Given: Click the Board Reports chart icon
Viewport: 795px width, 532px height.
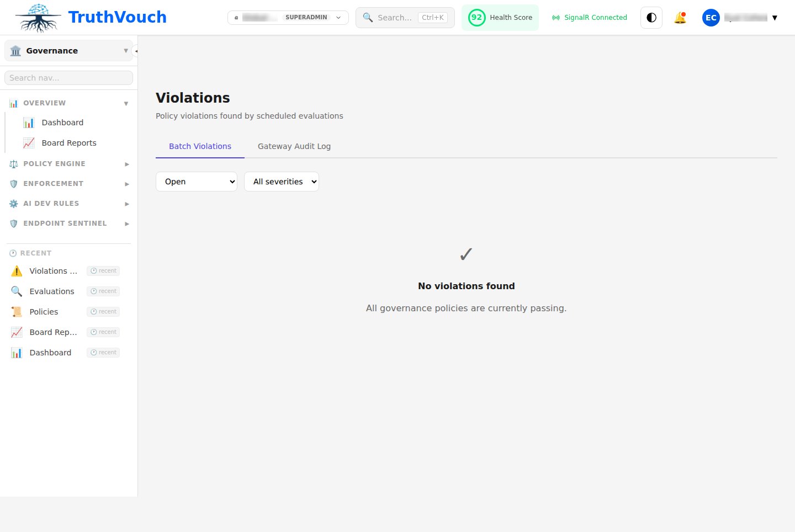Looking at the screenshot, I should click(x=29, y=142).
